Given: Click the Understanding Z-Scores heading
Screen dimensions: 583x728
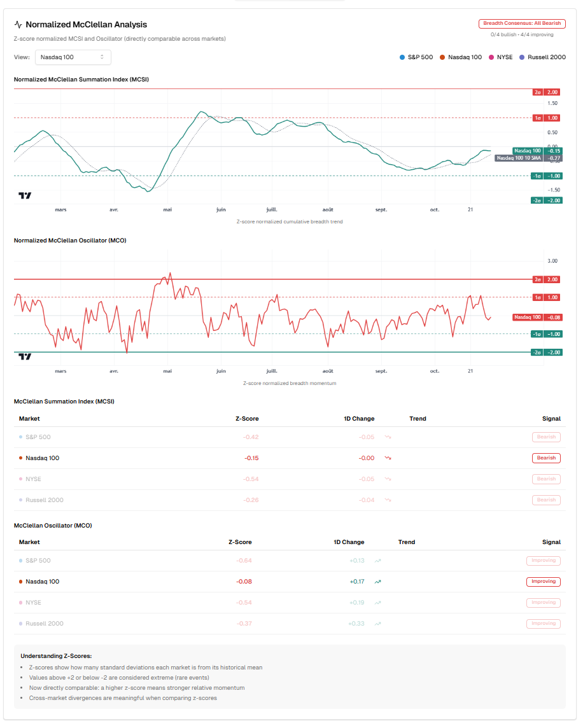Looking at the screenshot, I should pyautogui.click(x=56, y=656).
